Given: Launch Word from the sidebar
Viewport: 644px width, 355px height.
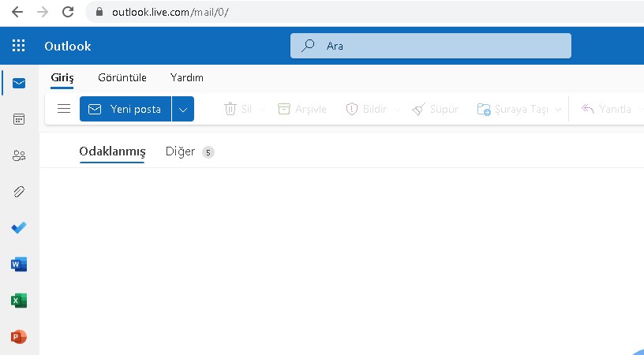Looking at the screenshot, I should pyautogui.click(x=19, y=264).
